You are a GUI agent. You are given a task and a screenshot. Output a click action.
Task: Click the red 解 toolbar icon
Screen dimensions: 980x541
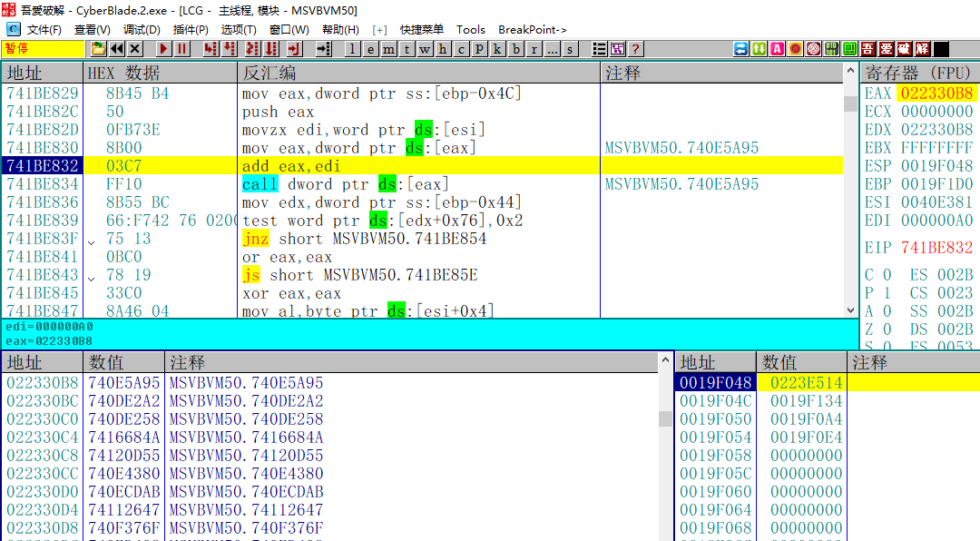(x=922, y=49)
